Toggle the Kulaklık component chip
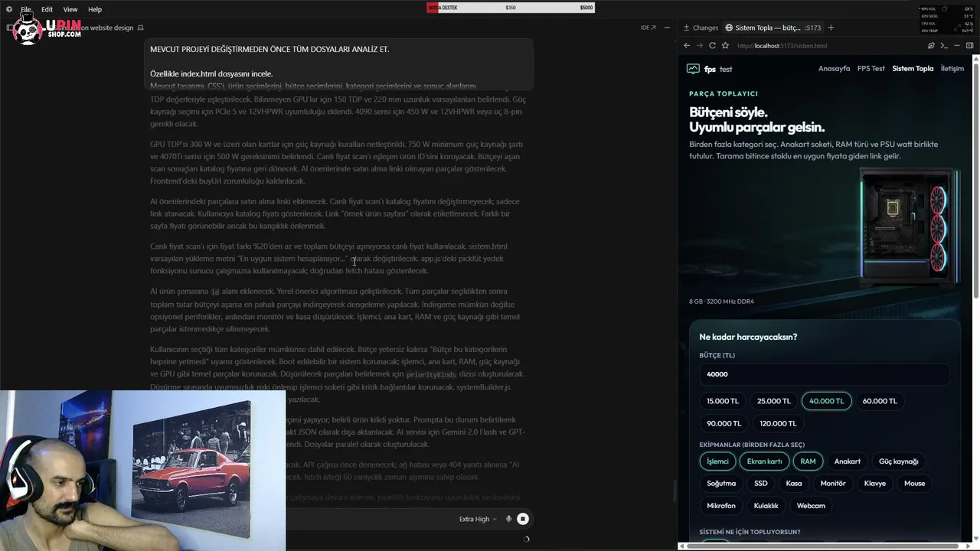Screen dimensions: 980x551 pyautogui.click(x=766, y=506)
